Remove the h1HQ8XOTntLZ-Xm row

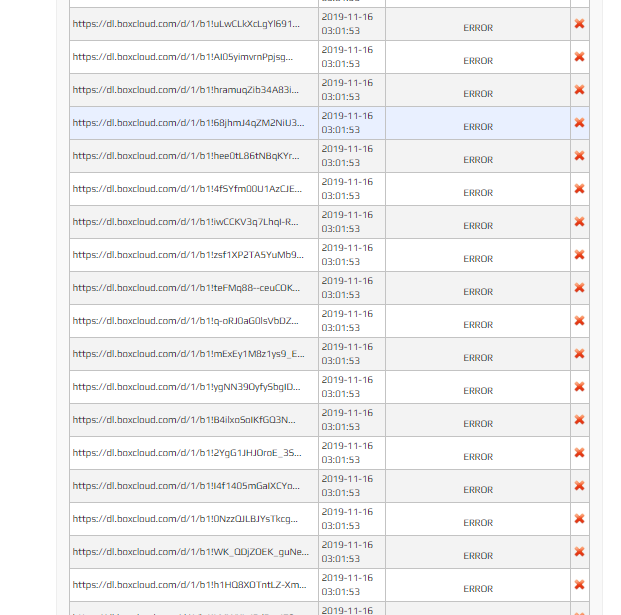coord(579,585)
